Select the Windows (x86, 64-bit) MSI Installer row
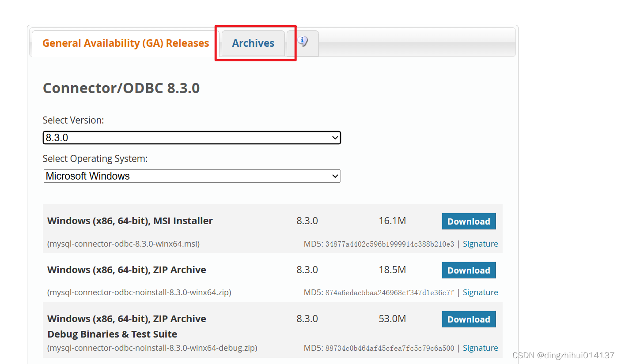Viewport: 621px width, 364px height. tap(130, 221)
